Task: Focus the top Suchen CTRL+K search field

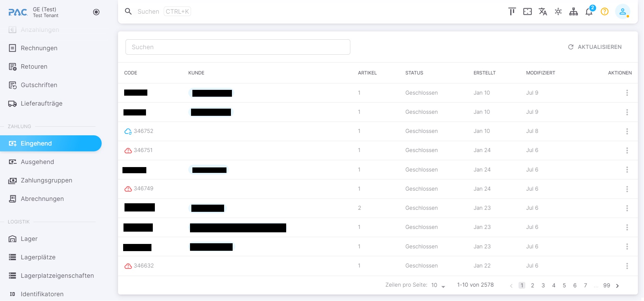Action: click(164, 12)
